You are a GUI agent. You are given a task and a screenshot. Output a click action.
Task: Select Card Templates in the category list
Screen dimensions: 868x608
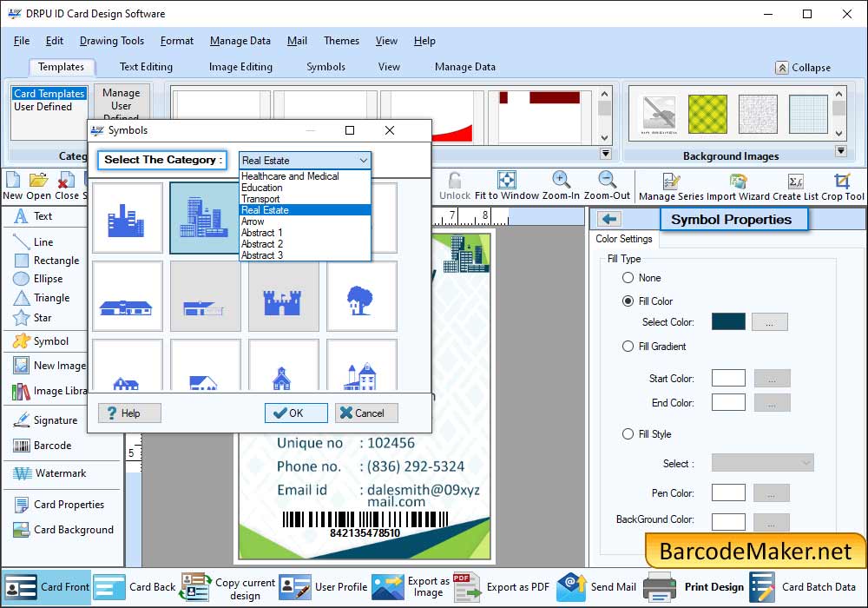49,94
